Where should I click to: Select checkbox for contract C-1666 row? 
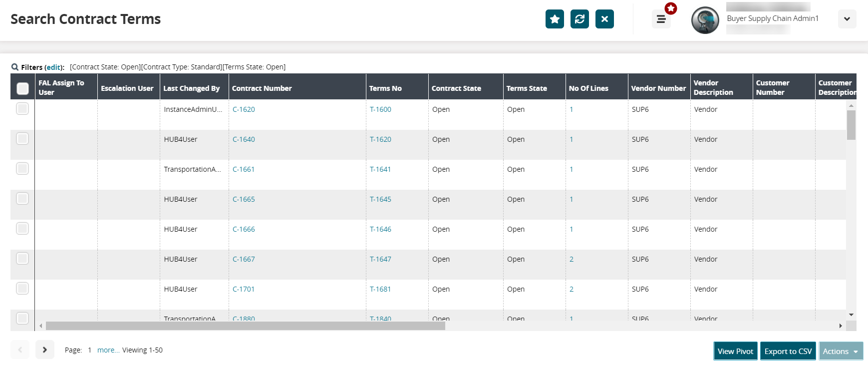22,229
